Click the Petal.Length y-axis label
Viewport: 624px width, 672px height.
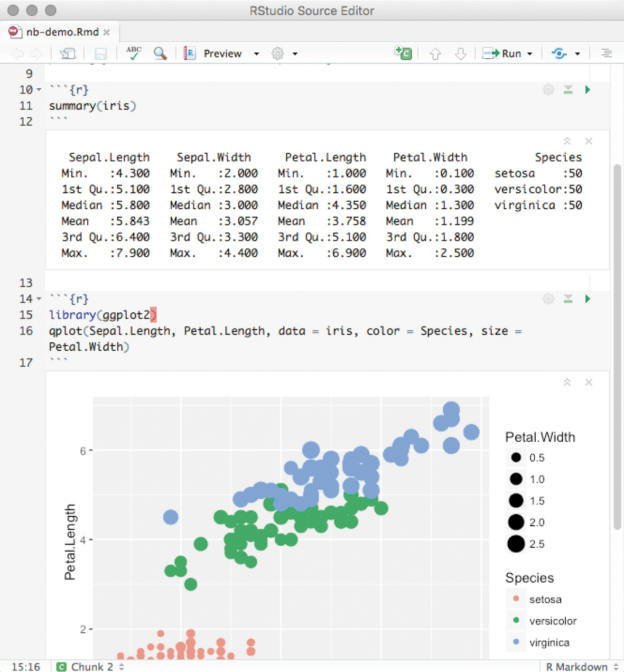[x=70, y=542]
